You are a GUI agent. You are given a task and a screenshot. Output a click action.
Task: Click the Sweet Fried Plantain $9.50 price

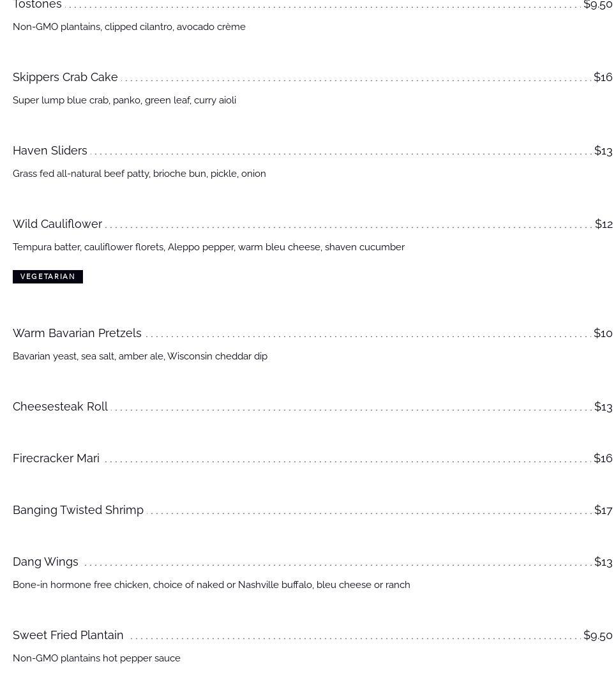coord(597,635)
